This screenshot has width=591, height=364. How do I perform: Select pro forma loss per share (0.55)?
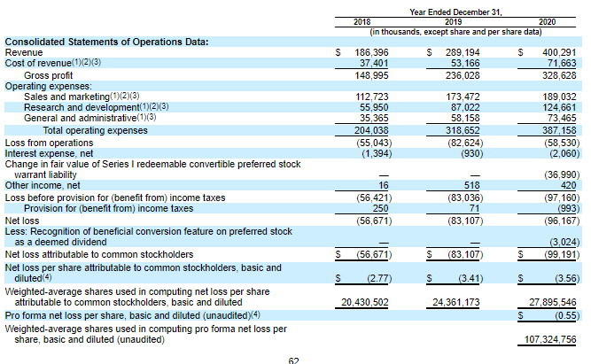click(x=567, y=315)
